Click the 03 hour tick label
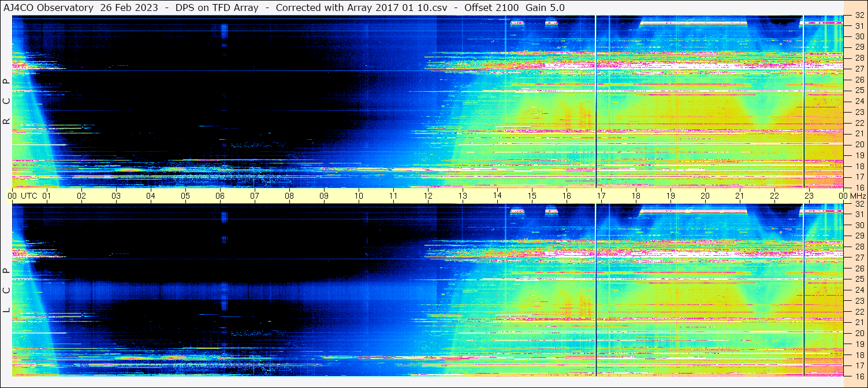Viewport: 868px width, 388px height. click(116, 196)
